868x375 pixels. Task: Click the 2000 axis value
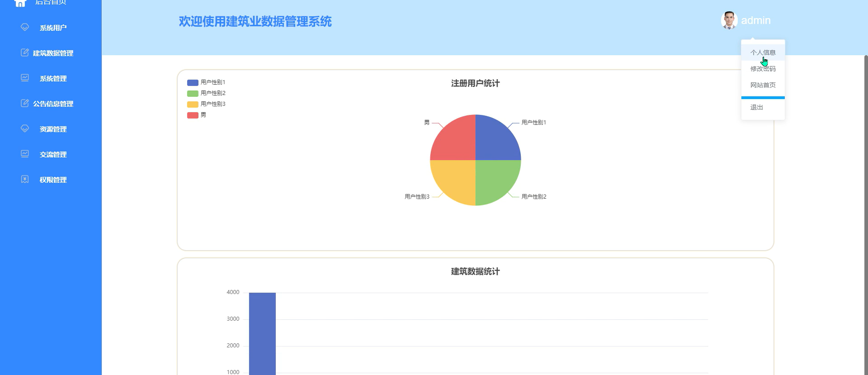(233, 346)
